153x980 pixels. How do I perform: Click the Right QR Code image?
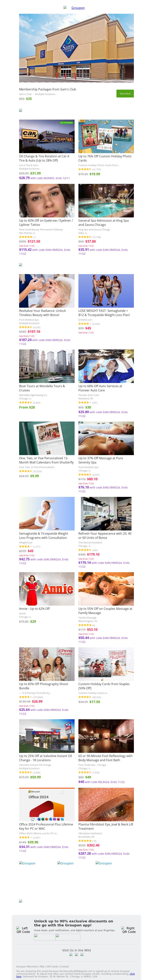pos(129,930)
